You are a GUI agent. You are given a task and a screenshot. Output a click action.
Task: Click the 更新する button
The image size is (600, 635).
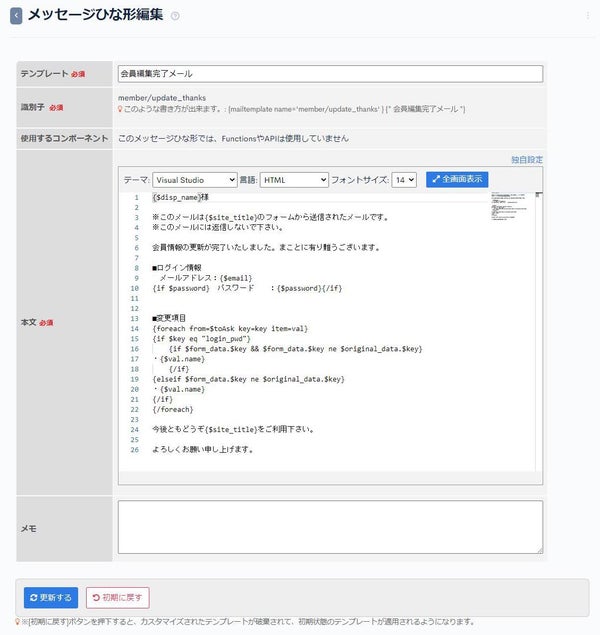coord(51,597)
